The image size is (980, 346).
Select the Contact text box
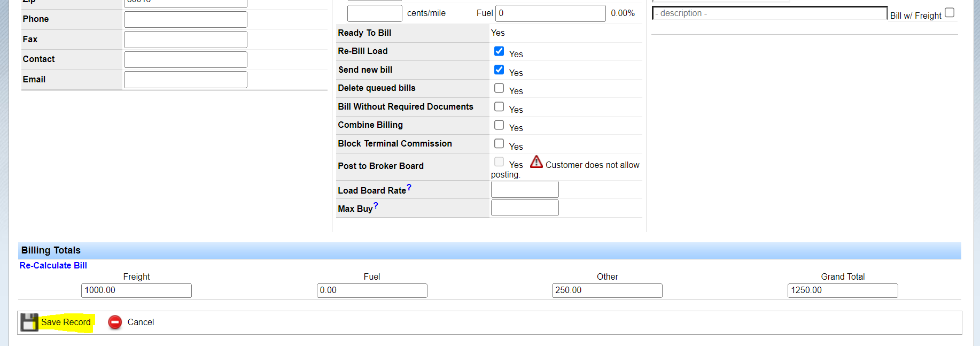tap(185, 59)
